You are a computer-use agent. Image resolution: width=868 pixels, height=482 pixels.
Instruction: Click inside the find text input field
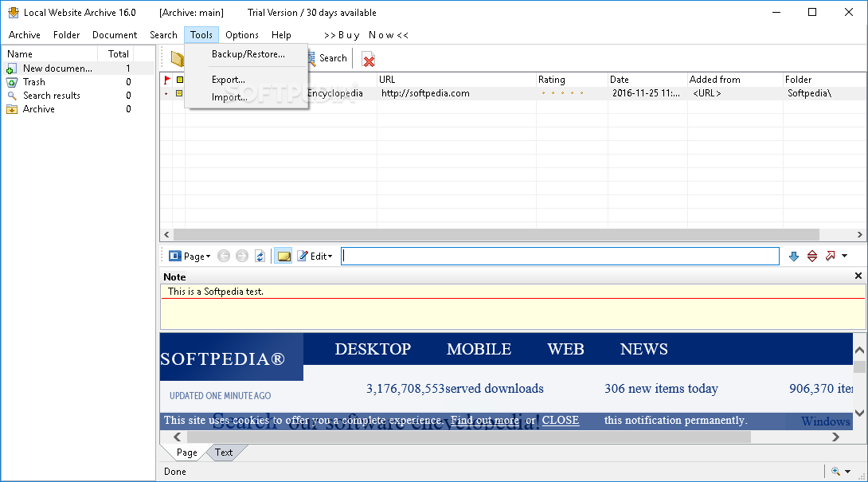click(x=560, y=256)
